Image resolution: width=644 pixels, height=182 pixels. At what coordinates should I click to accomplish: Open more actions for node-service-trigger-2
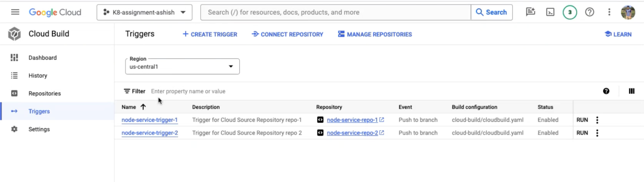tap(597, 133)
